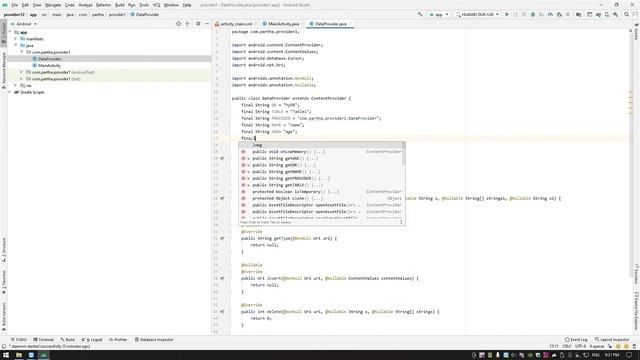Collapse the app module tree node
The image size is (640, 360).
tap(10, 32)
